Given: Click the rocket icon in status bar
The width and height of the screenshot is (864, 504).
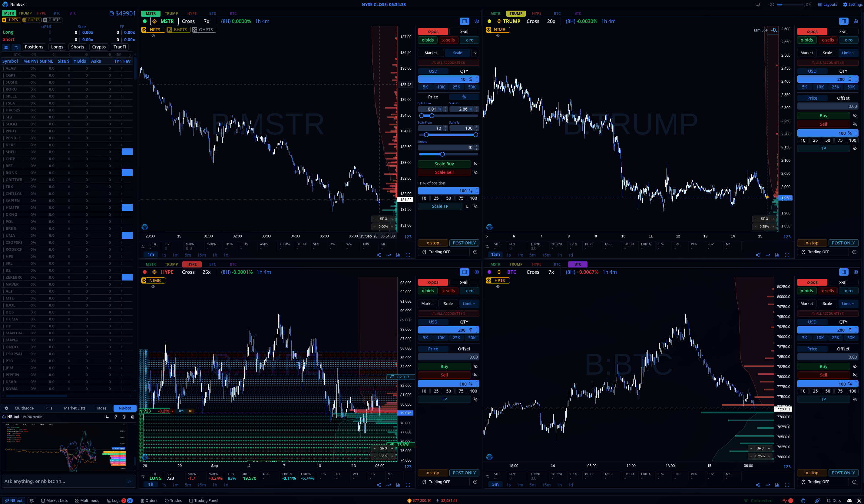Looking at the screenshot, I should 817,501.
